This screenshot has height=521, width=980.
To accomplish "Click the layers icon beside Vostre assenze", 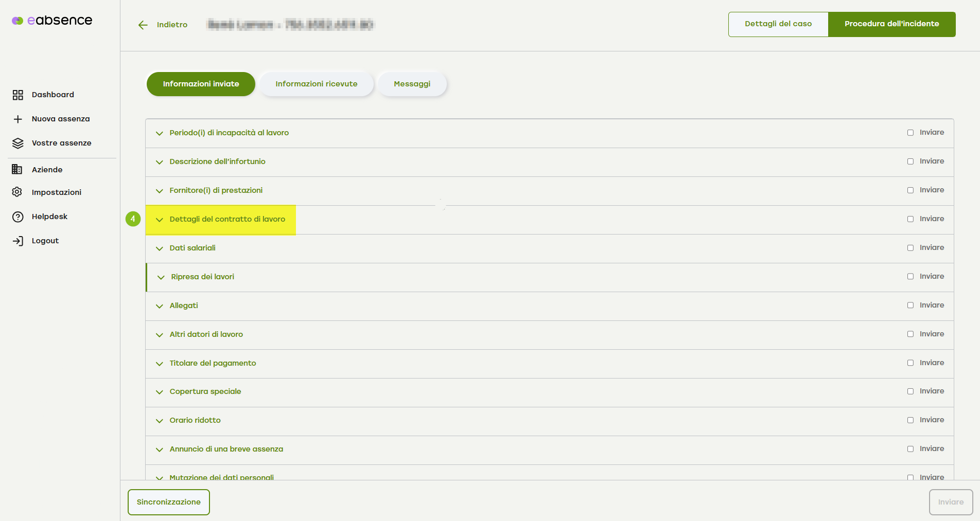I will [18, 143].
